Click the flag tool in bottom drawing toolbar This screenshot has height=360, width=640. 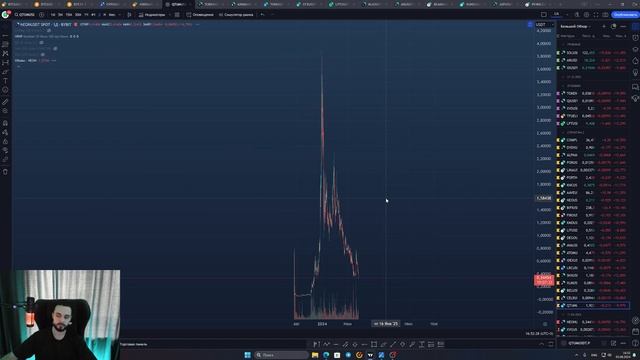pyautogui.click(x=316, y=344)
